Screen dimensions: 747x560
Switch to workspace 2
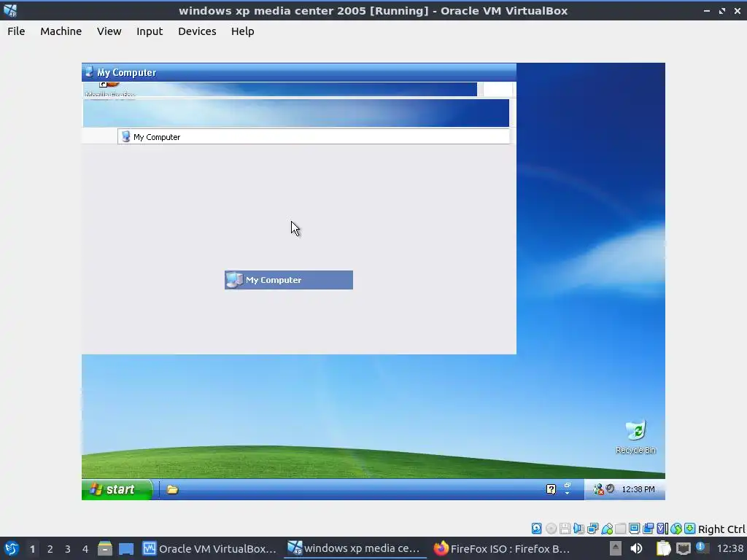point(50,549)
